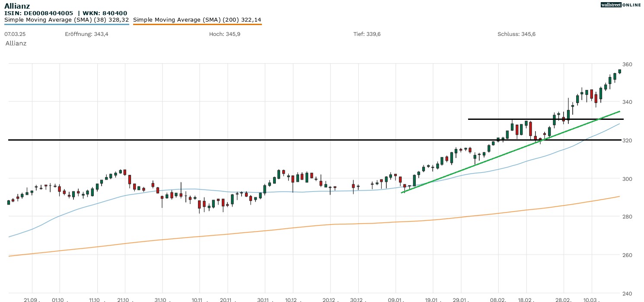This screenshot has height=302, width=644.
Task: Click the 300 price axis label
Action: pos(627,179)
